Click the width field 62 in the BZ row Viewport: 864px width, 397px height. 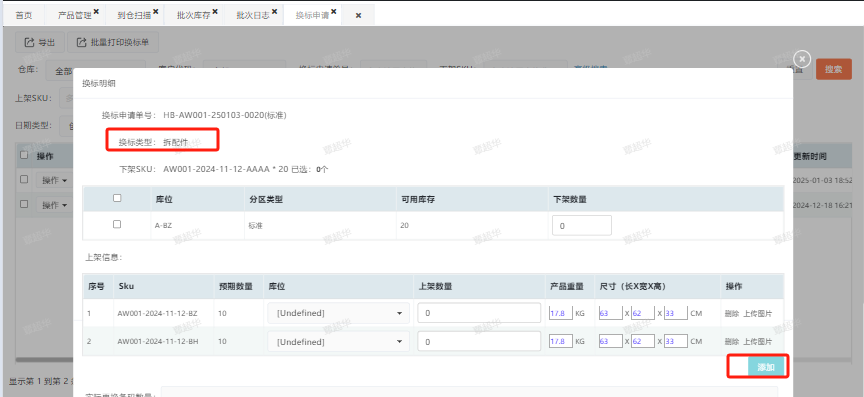pyautogui.click(x=643, y=313)
